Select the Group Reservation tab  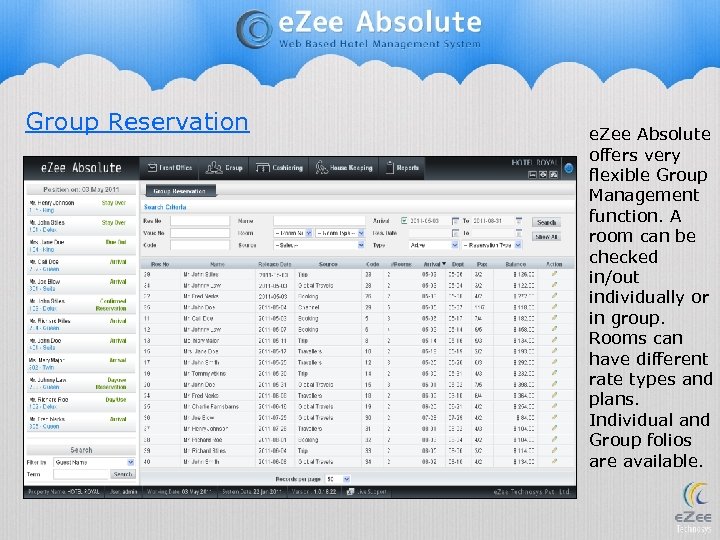click(x=180, y=191)
